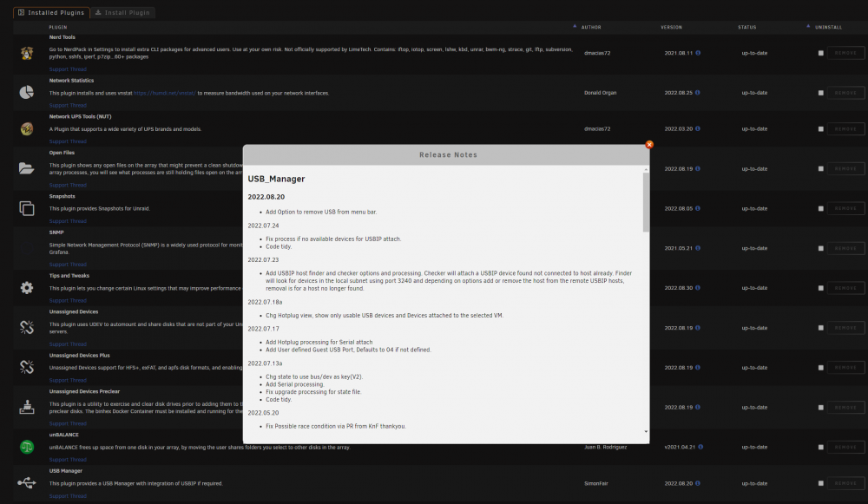The image size is (868, 504).
Task: Switch to Install Plugin tab
Action: pos(122,12)
